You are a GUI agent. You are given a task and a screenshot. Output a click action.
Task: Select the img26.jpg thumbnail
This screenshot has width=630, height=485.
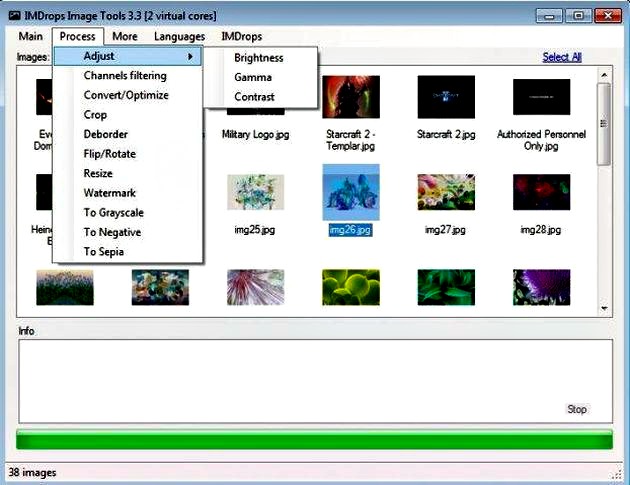(x=350, y=192)
